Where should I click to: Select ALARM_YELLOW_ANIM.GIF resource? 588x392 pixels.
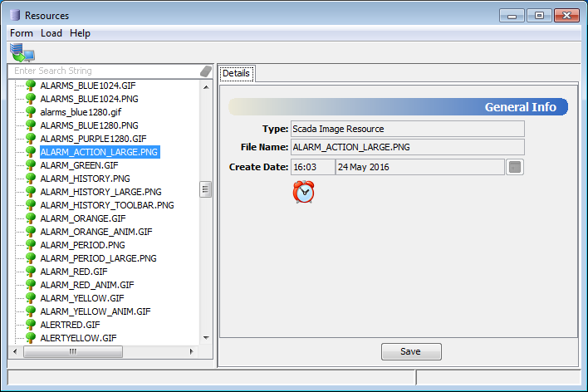96,311
